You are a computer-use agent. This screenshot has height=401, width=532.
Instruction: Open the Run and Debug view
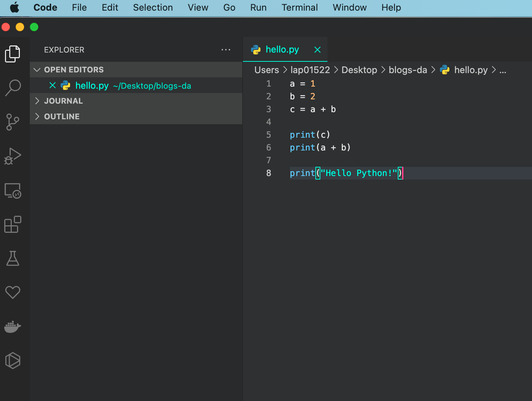point(13,156)
